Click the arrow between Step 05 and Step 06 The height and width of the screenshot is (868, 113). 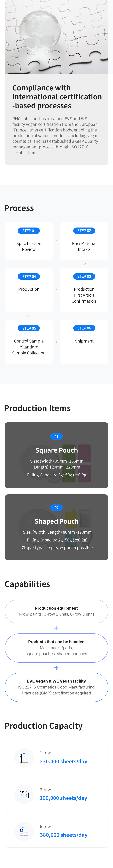click(56, 342)
